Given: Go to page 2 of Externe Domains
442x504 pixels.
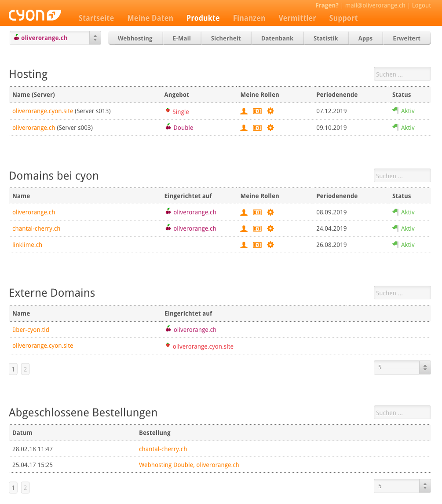Looking at the screenshot, I should pos(26,369).
